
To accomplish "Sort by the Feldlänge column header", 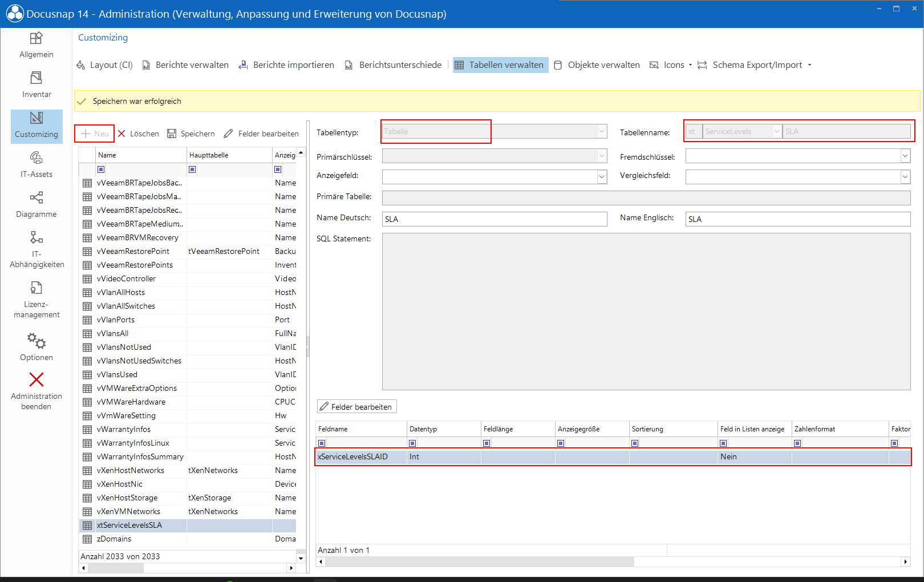I will pos(518,429).
